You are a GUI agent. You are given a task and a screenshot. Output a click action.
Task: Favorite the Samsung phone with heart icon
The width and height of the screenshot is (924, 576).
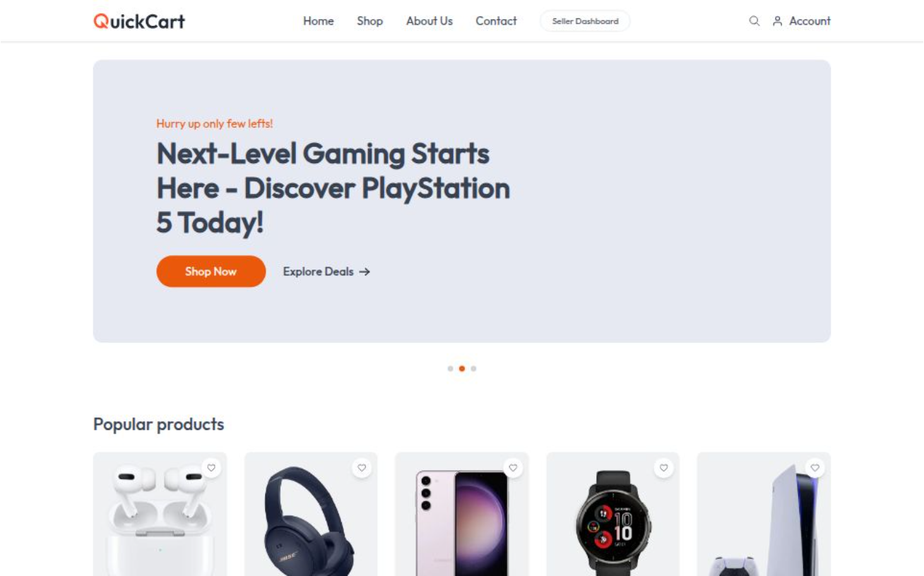click(x=513, y=467)
